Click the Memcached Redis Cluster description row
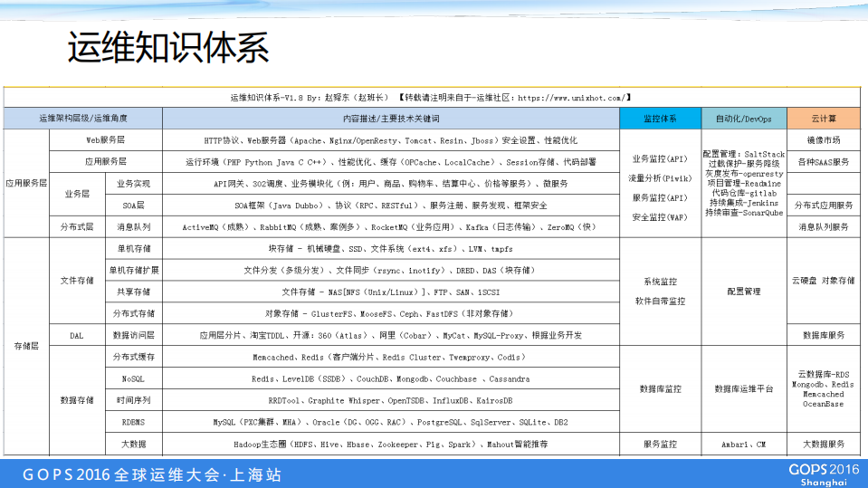The height and width of the screenshot is (488, 868). coord(391,358)
